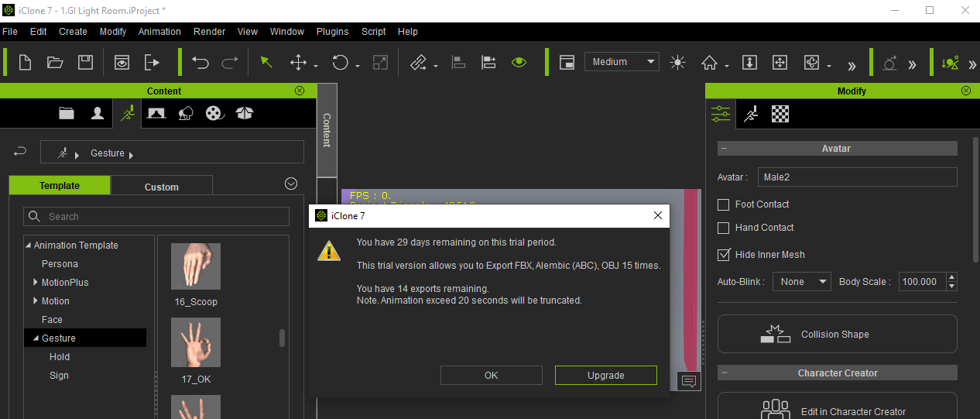
Task: Pick the Scale tool
Action: [x=380, y=63]
